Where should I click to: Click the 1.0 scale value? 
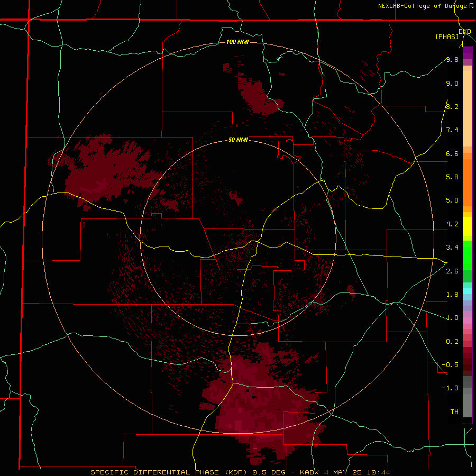tap(452, 318)
